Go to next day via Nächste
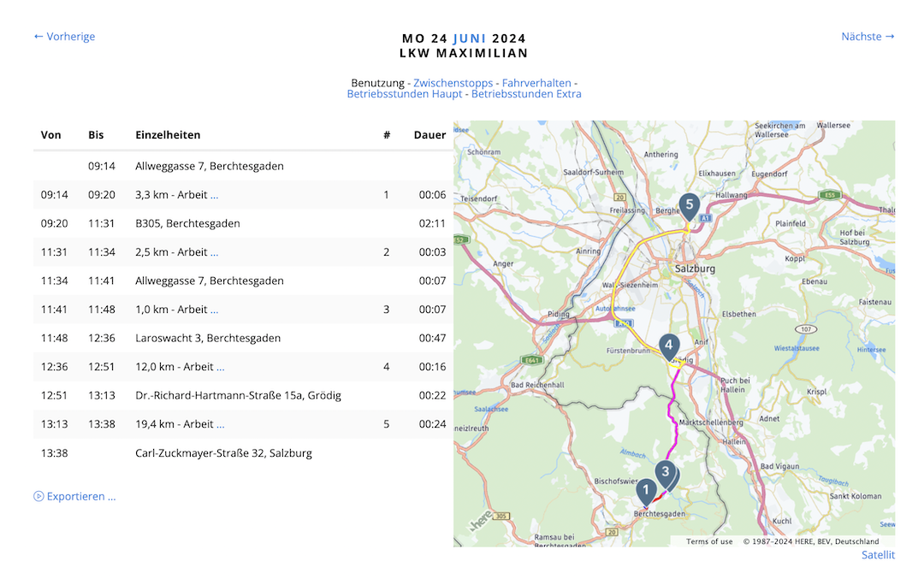 (x=868, y=37)
